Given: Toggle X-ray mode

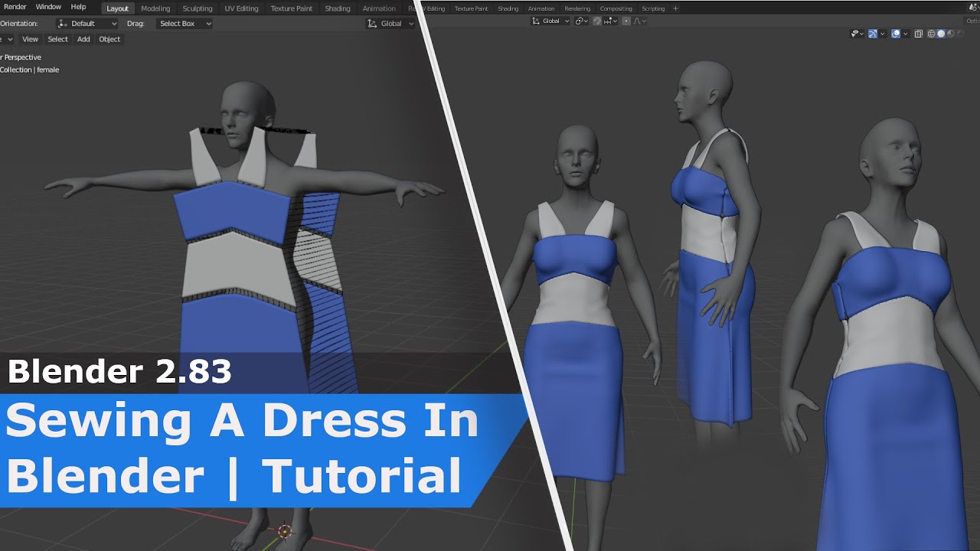Looking at the screenshot, I should click(x=919, y=34).
